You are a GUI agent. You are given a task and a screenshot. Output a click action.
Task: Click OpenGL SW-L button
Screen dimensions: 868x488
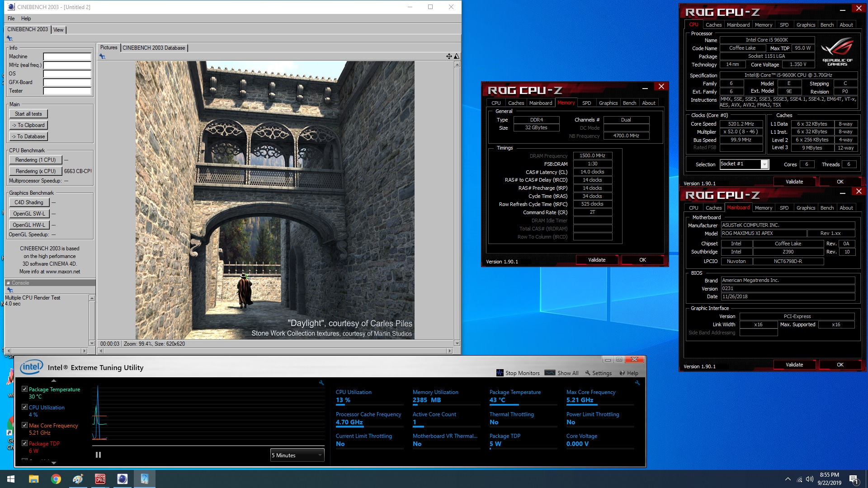coord(29,214)
